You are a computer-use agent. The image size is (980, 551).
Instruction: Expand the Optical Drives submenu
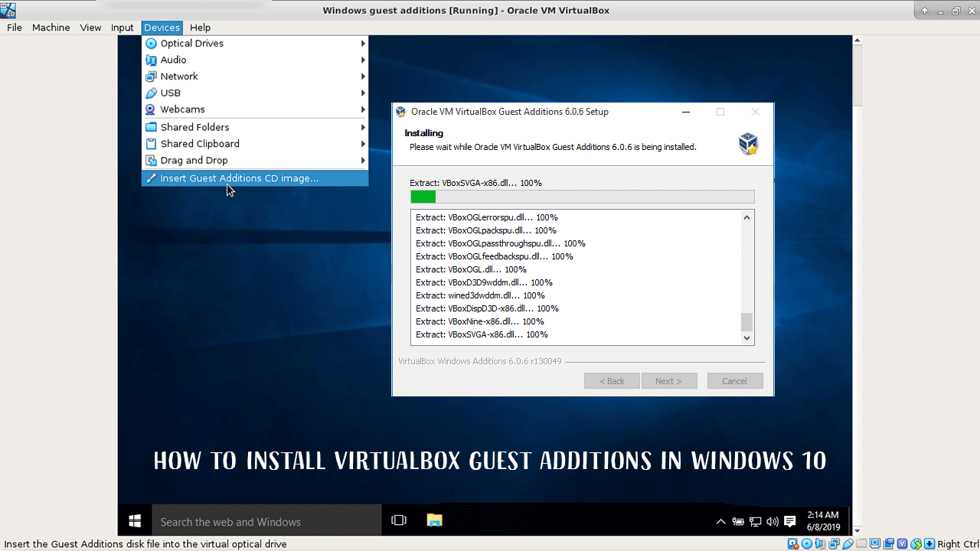click(x=255, y=44)
